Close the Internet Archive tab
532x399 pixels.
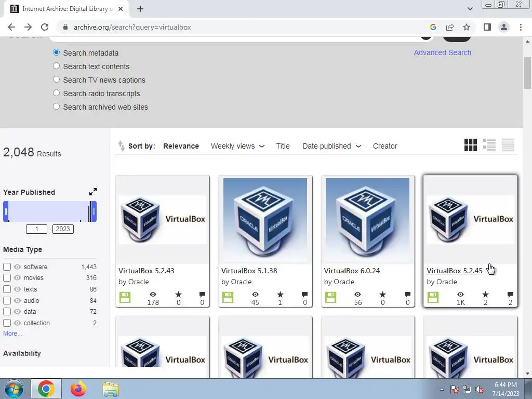121,9
